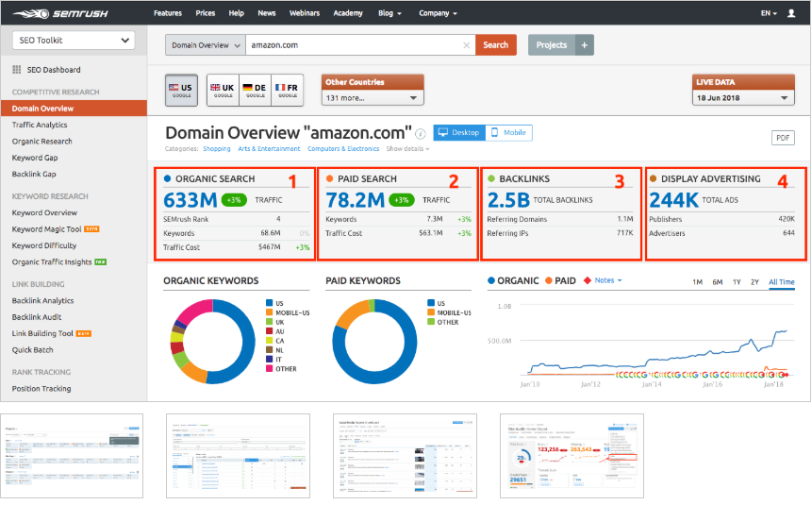Open the Domain Overview report type dropdown

coord(206,45)
